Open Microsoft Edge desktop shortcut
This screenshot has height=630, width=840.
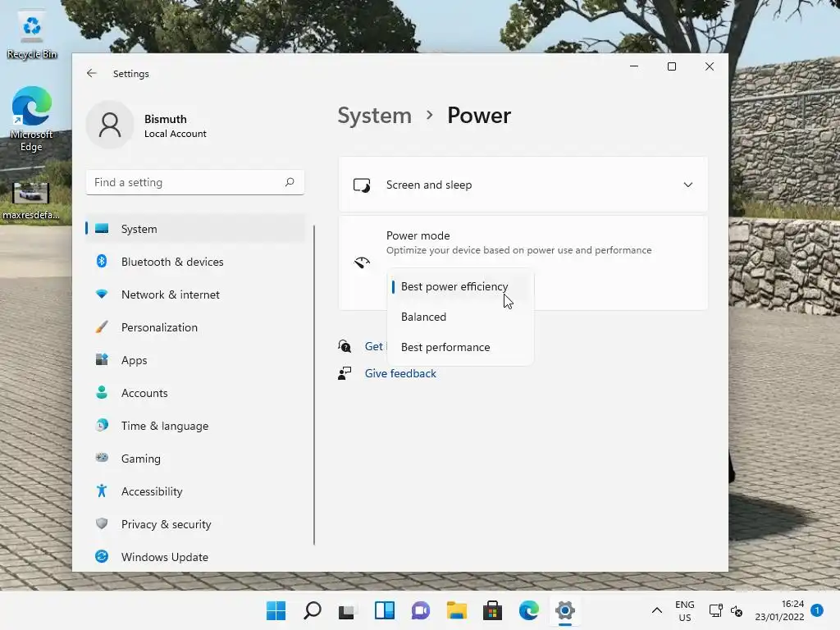tap(32, 119)
